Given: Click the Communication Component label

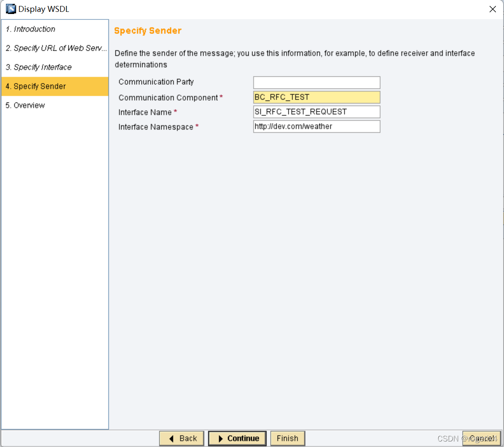Looking at the screenshot, I should 168,98.
